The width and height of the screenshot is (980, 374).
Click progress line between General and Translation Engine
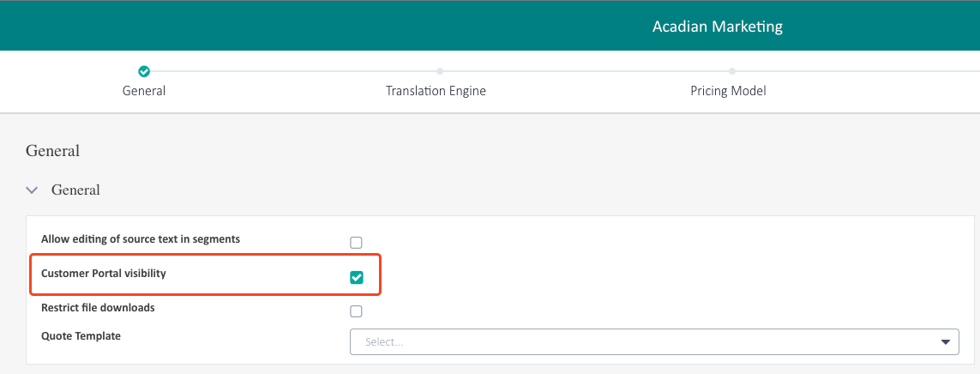click(x=292, y=71)
